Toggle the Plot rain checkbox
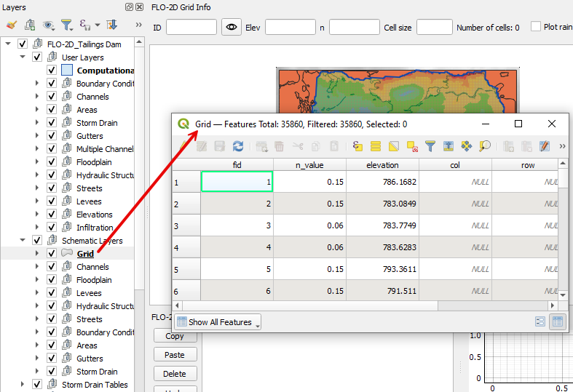 pyautogui.click(x=536, y=27)
